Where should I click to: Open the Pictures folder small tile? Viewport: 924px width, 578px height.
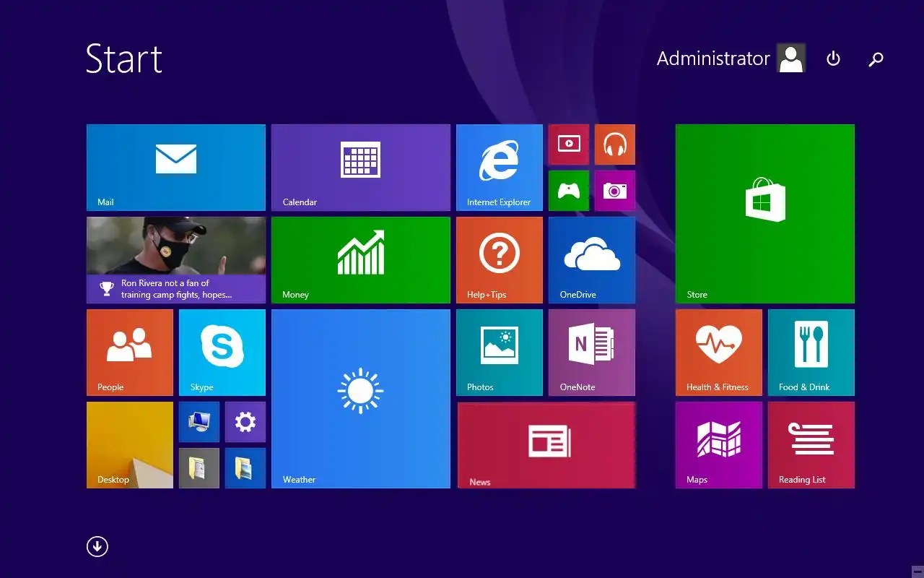click(x=245, y=468)
